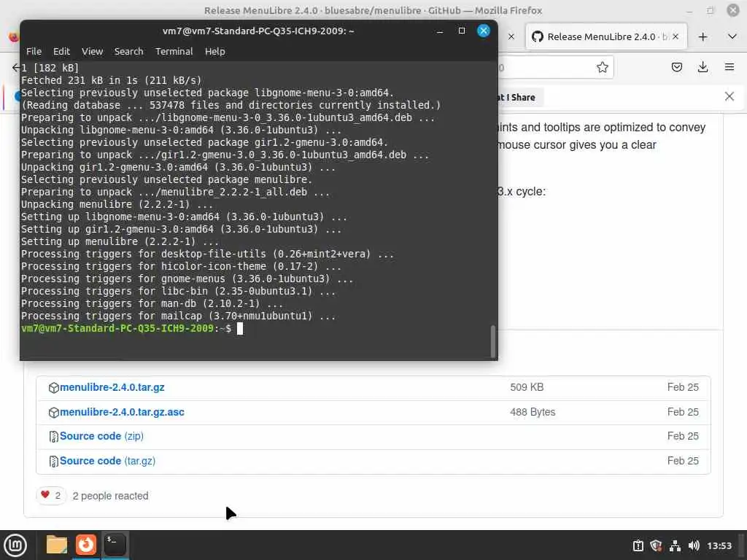Minimize the terminal window

pos(440,31)
